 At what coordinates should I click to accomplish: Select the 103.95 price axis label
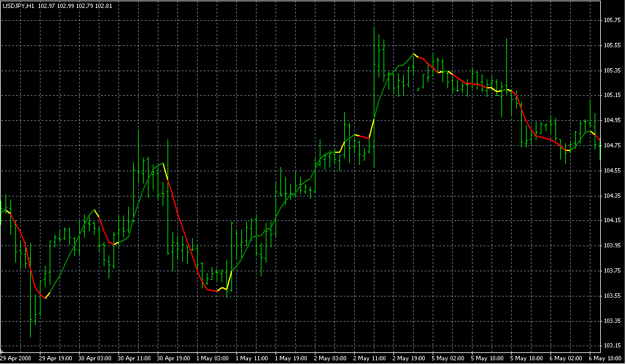612,246
